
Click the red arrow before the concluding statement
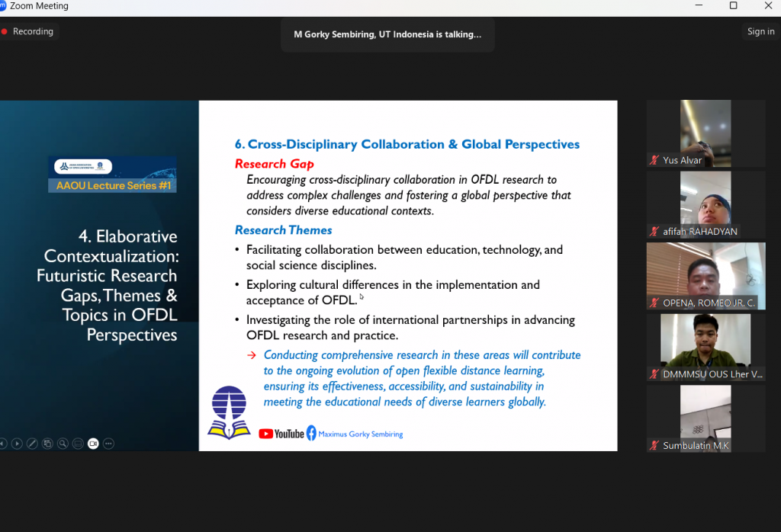(252, 355)
